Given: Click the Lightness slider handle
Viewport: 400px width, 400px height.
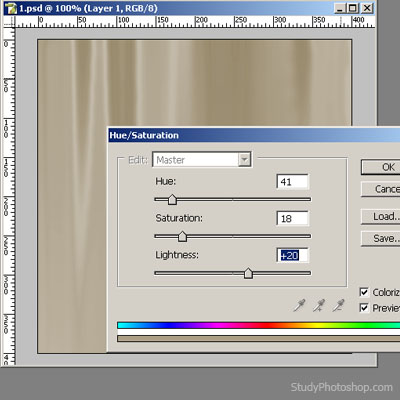Looking at the screenshot, I should [x=248, y=273].
